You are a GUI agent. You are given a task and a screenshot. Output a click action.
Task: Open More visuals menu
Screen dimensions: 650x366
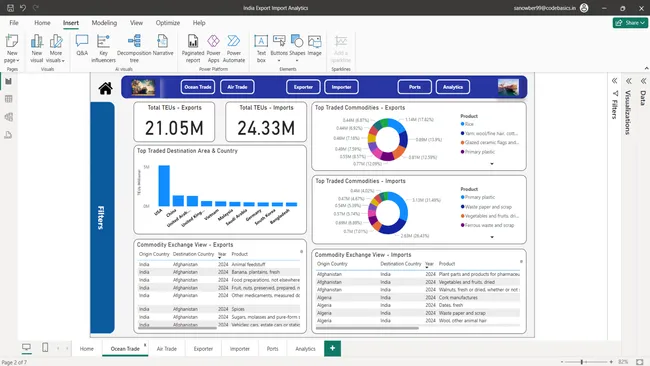point(56,48)
